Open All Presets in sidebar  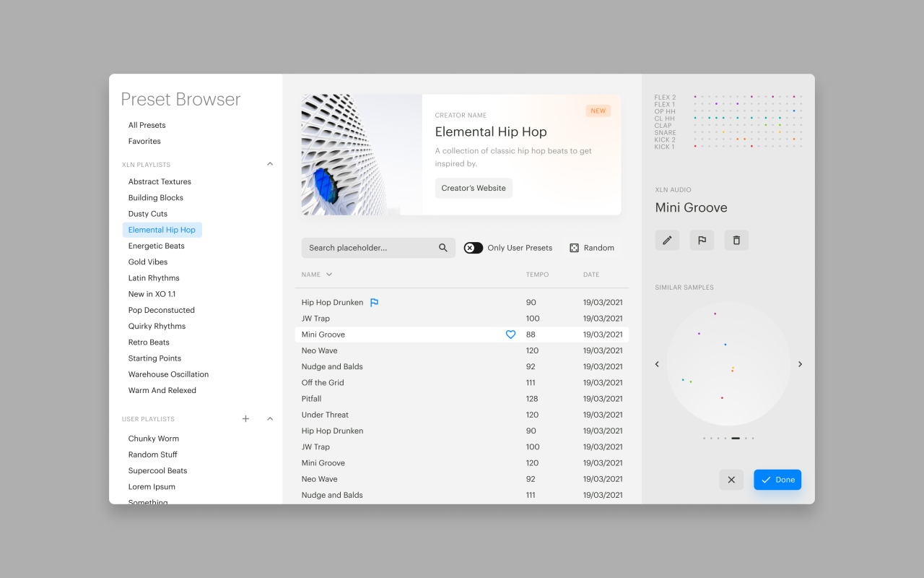[147, 125]
